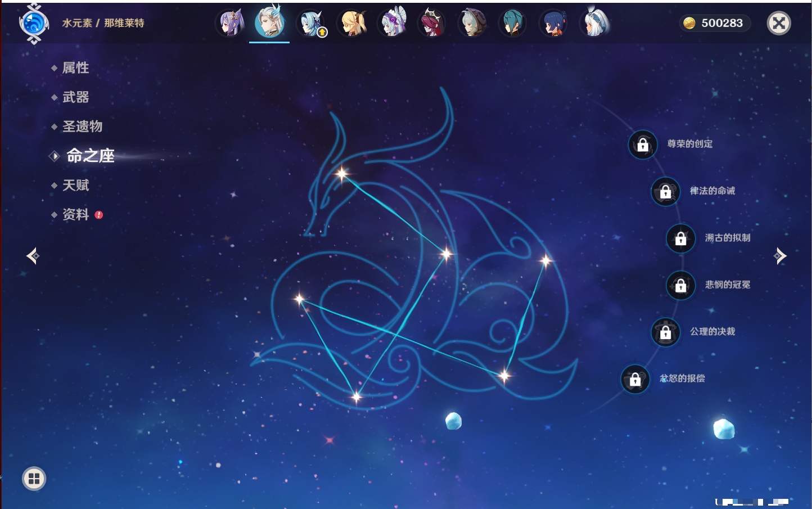Choose Noelle's maid-headdress portrait
Viewport: 812px width, 509px height.
coord(393,24)
